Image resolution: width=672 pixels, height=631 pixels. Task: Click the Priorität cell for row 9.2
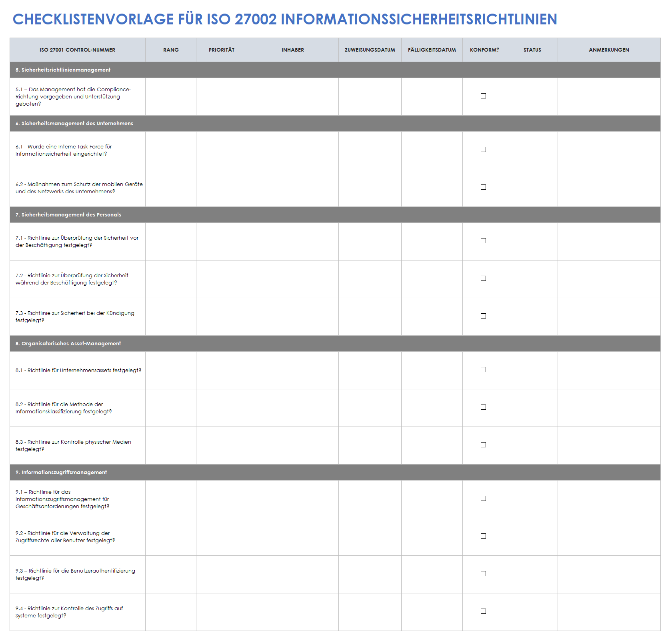222,537
